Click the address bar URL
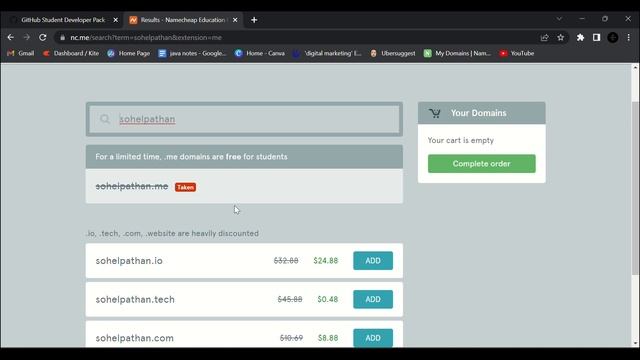This screenshot has width=640, height=360. coord(146,38)
